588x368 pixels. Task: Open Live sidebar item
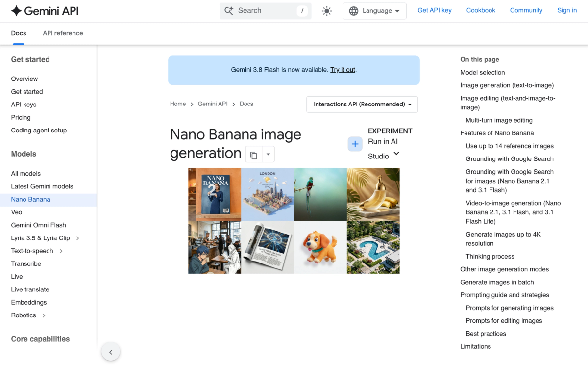click(17, 277)
